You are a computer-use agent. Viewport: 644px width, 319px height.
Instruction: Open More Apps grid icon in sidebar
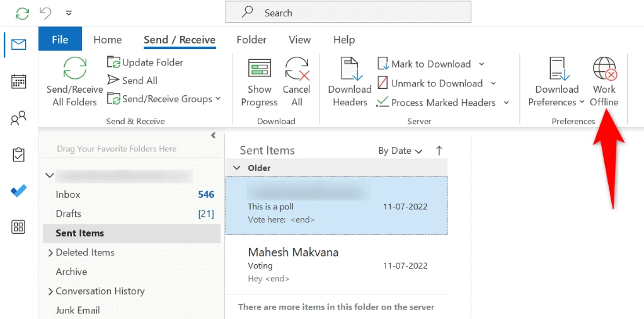[19, 227]
